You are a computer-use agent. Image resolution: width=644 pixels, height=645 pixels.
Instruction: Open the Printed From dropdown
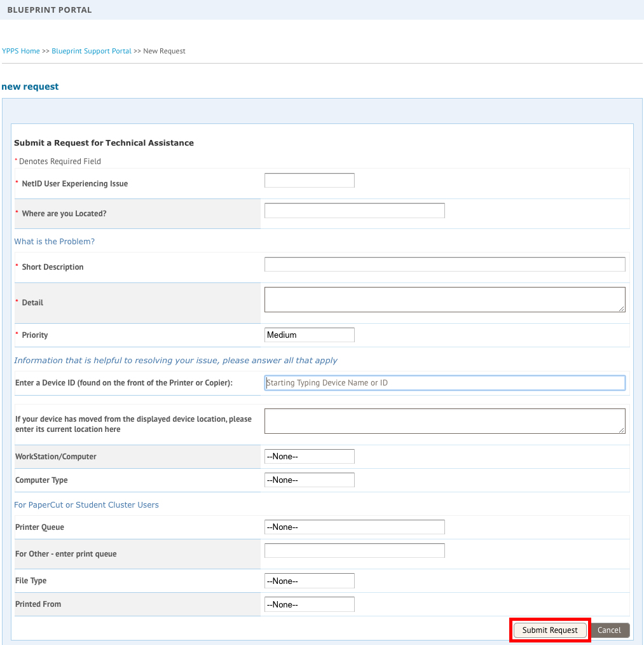[309, 604]
